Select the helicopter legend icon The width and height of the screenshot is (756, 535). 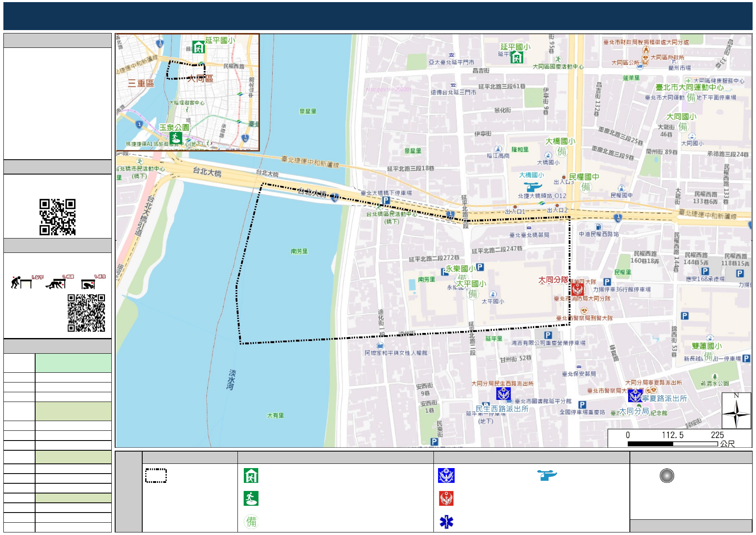point(547,475)
